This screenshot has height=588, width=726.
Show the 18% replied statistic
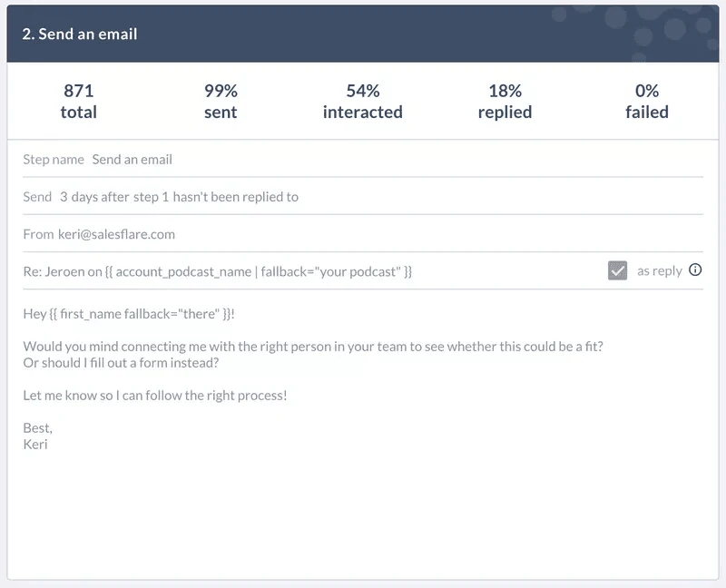point(505,102)
